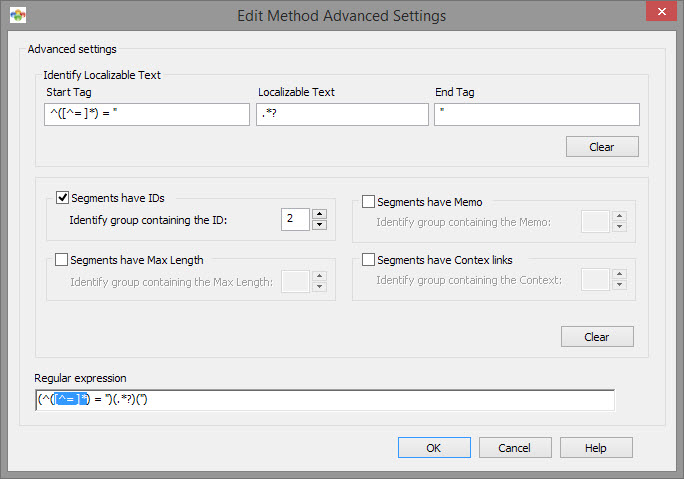Image resolution: width=684 pixels, height=479 pixels.
Task: Click the Context group spinner up arrow
Action: click(619, 274)
